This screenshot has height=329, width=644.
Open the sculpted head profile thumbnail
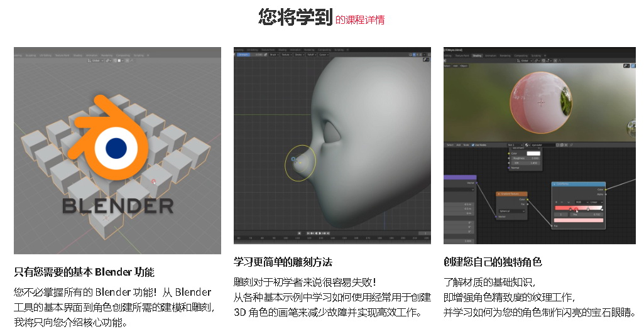[332, 146]
